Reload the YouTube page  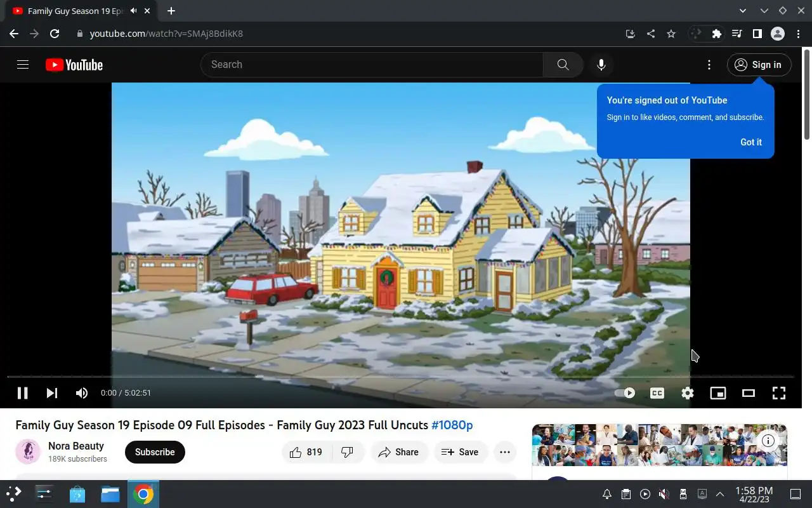coord(55,34)
